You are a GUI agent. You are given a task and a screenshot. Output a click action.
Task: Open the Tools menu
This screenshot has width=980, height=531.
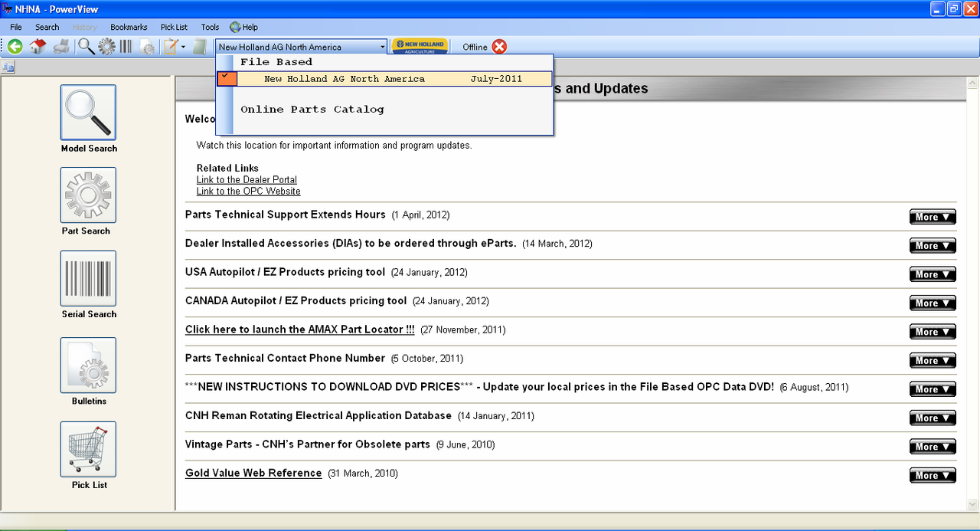coord(210,27)
